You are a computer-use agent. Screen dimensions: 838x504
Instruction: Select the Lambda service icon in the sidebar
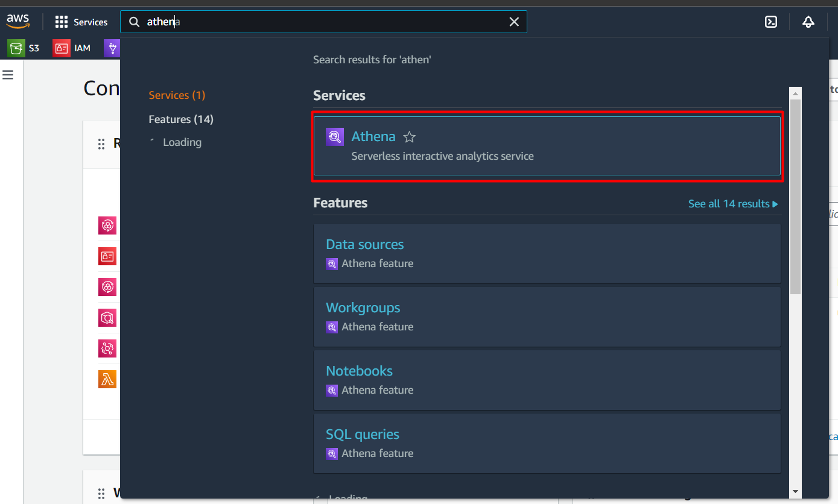[x=107, y=379]
